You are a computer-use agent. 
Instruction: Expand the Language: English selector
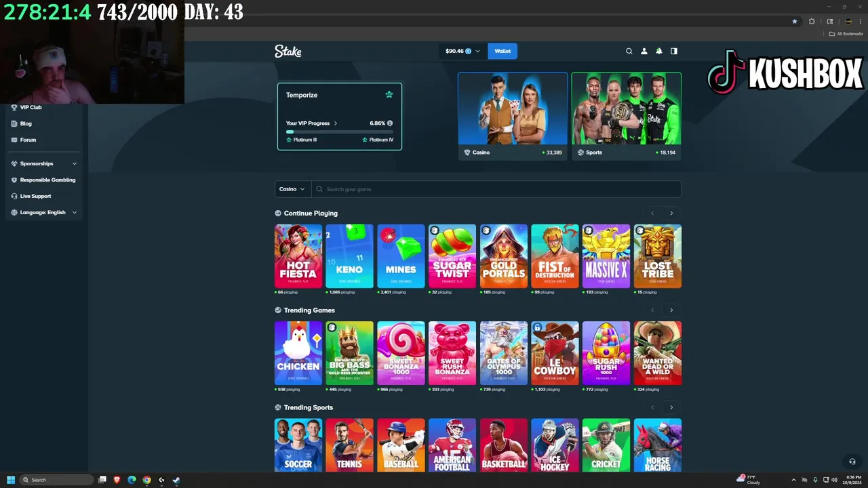tap(43, 212)
